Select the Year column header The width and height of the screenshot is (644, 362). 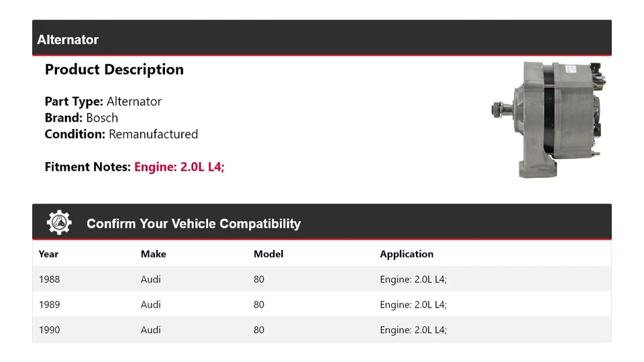click(48, 254)
